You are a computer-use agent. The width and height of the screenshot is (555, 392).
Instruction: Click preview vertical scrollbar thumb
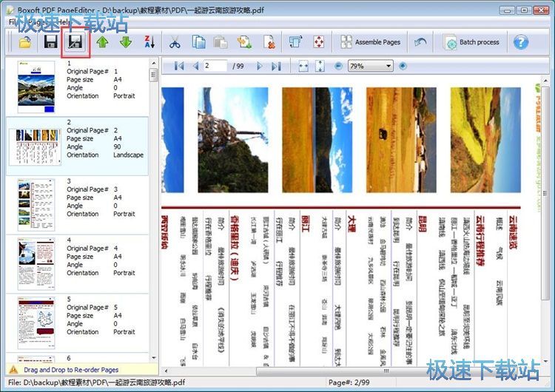(545, 193)
